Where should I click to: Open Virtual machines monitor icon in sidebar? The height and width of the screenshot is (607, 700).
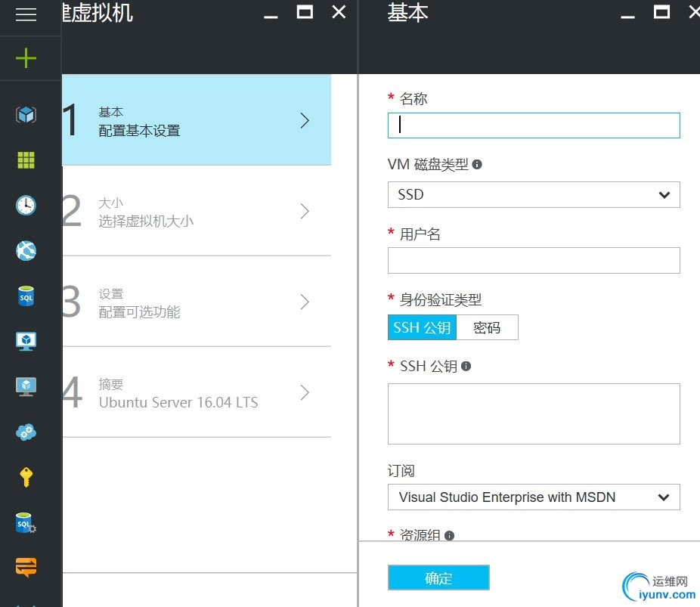(x=26, y=342)
